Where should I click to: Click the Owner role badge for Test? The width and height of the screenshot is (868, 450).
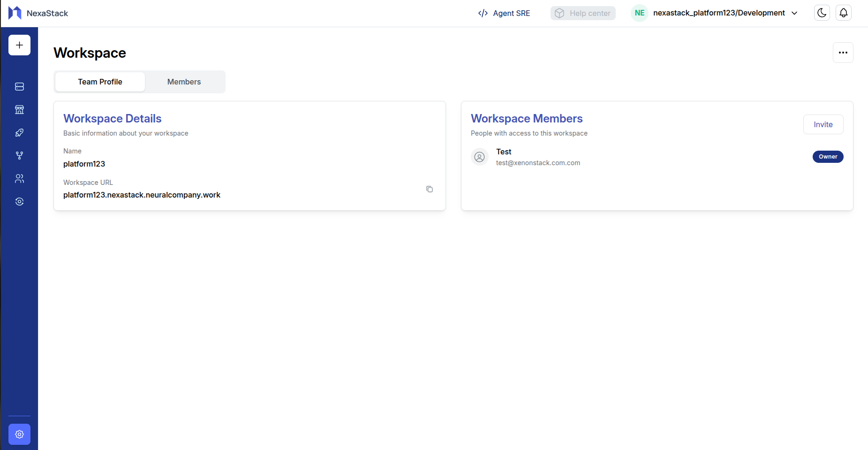828,156
